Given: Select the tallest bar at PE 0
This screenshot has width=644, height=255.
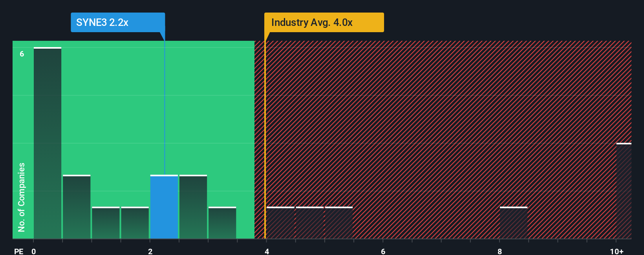Looking at the screenshot, I should (48, 143).
